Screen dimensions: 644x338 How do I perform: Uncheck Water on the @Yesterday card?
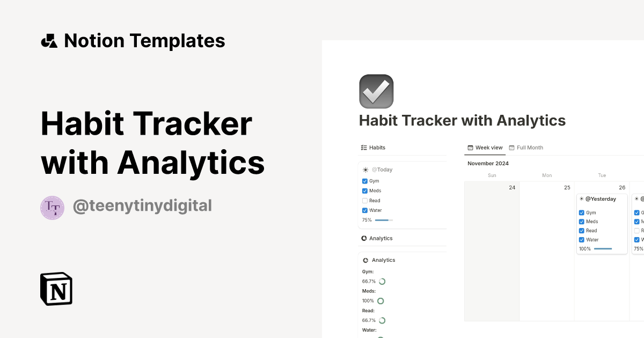[x=582, y=239]
